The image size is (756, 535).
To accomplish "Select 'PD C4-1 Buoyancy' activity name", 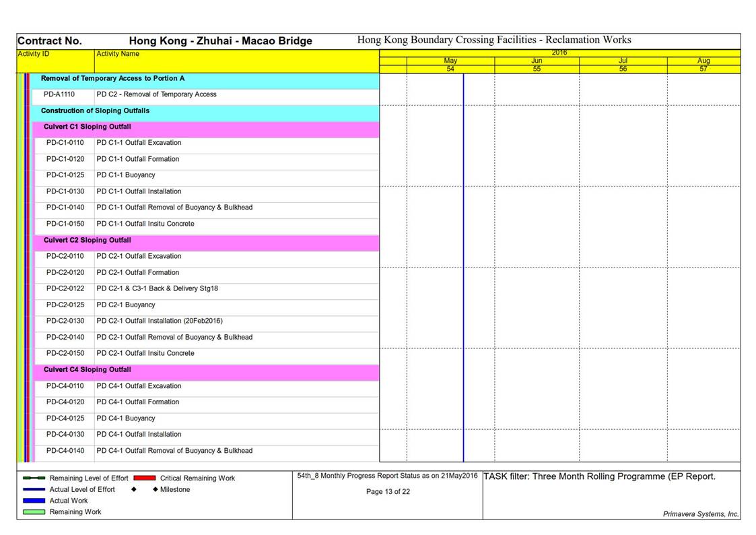I will 126,418.
